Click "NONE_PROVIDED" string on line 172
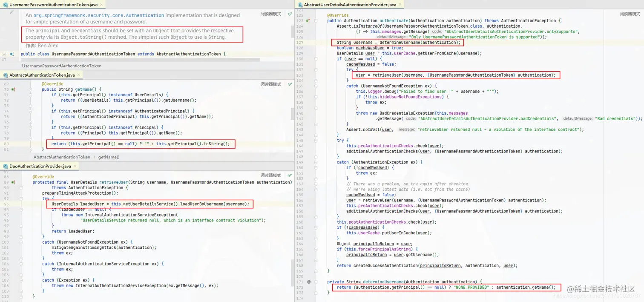Screen dimensions: 644x302 pyautogui.click(x=471, y=288)
